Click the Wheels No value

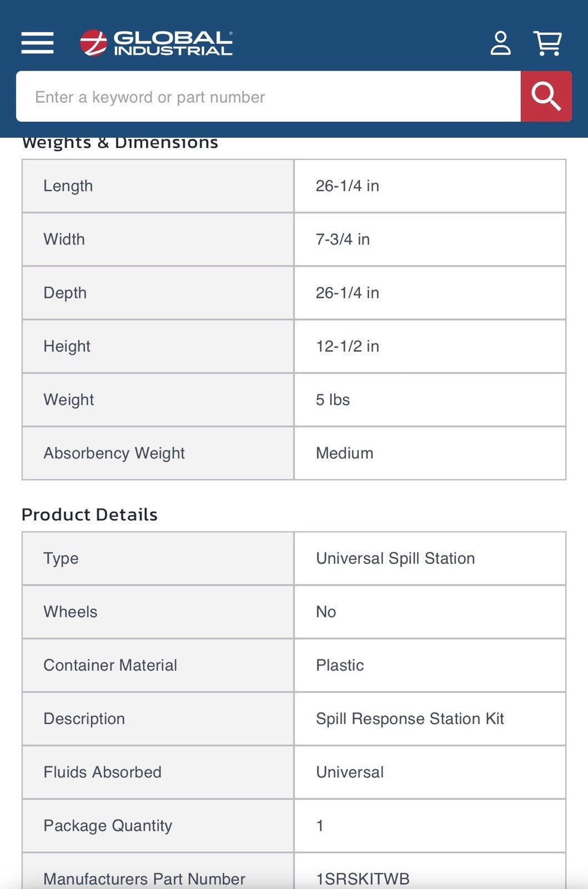(x=326, y=612)
